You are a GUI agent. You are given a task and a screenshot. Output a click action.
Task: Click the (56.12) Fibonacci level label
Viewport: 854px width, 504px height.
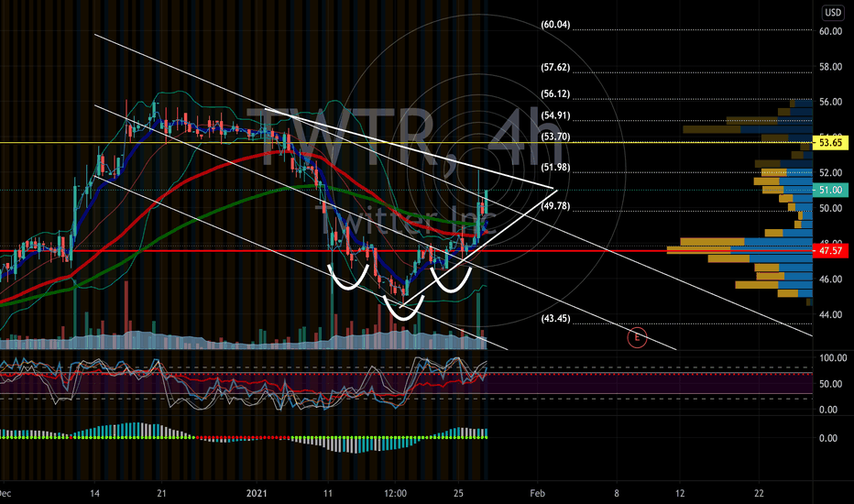pyautogui.click(x=555, y=93)
